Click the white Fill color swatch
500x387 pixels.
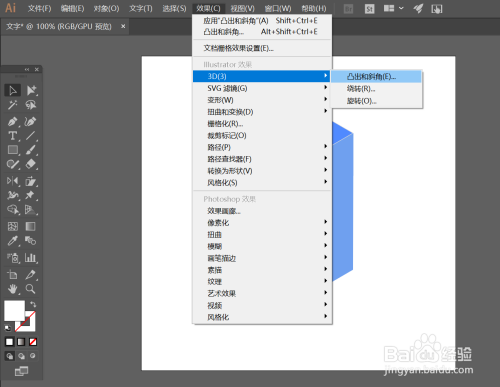tap(14, 310)
